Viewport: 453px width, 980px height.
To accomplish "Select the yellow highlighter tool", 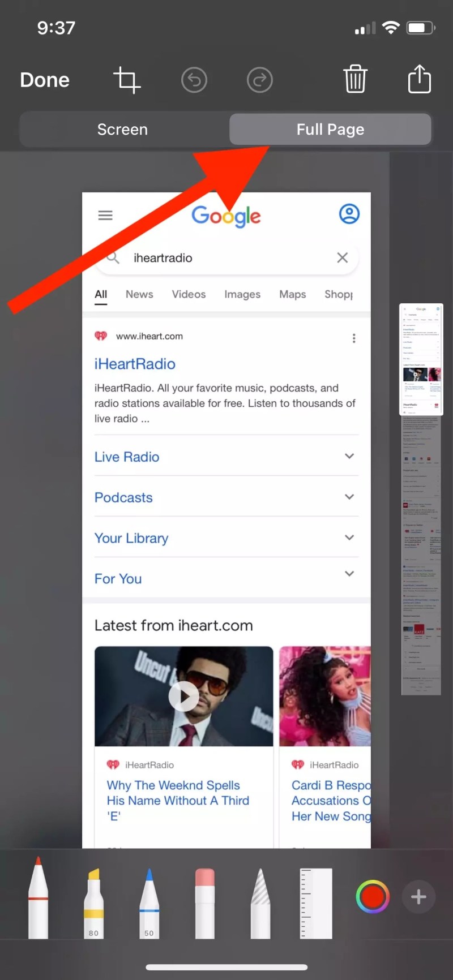I will pos(93,903).
